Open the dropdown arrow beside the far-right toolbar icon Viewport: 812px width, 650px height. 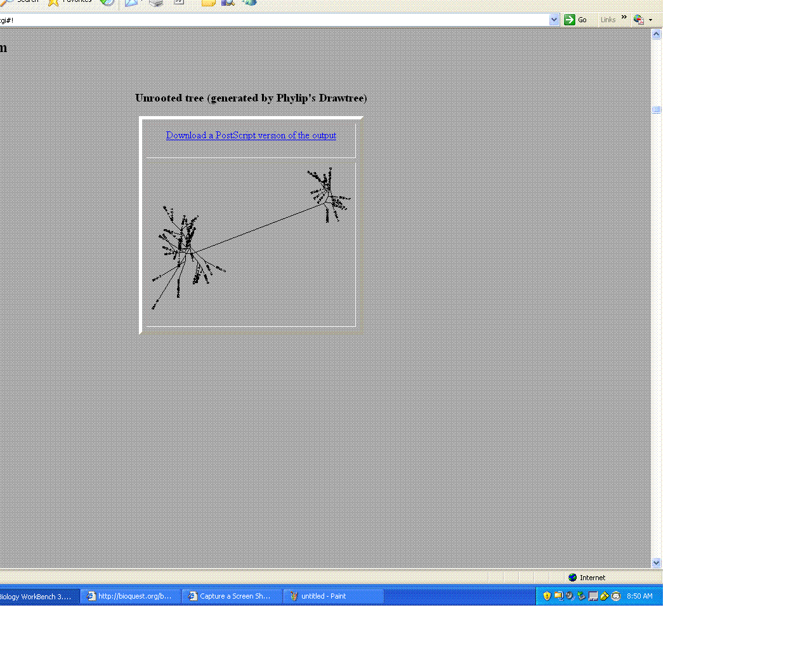tap(650, 20)
